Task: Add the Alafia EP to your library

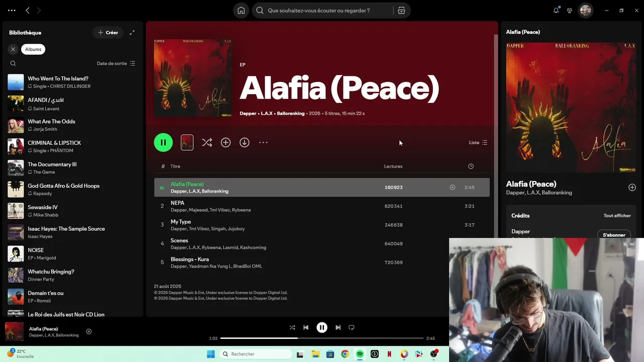Action: click(225, 143)
